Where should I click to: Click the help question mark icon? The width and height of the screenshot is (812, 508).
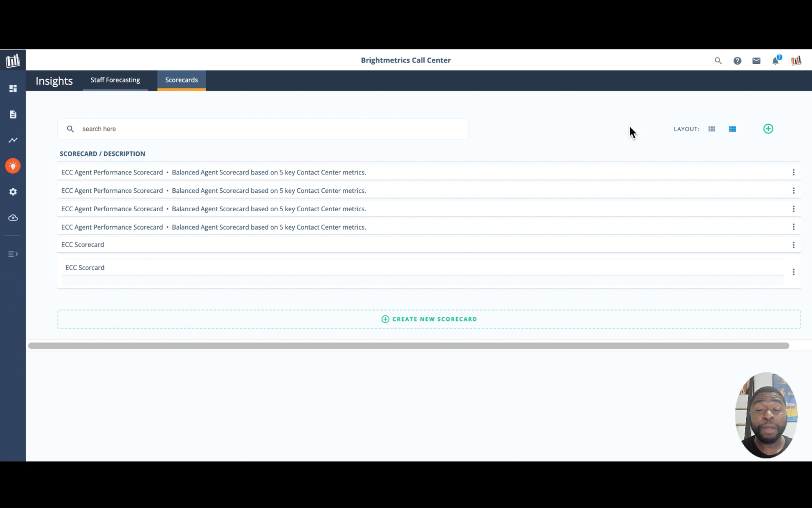click(x=737, y=61)
